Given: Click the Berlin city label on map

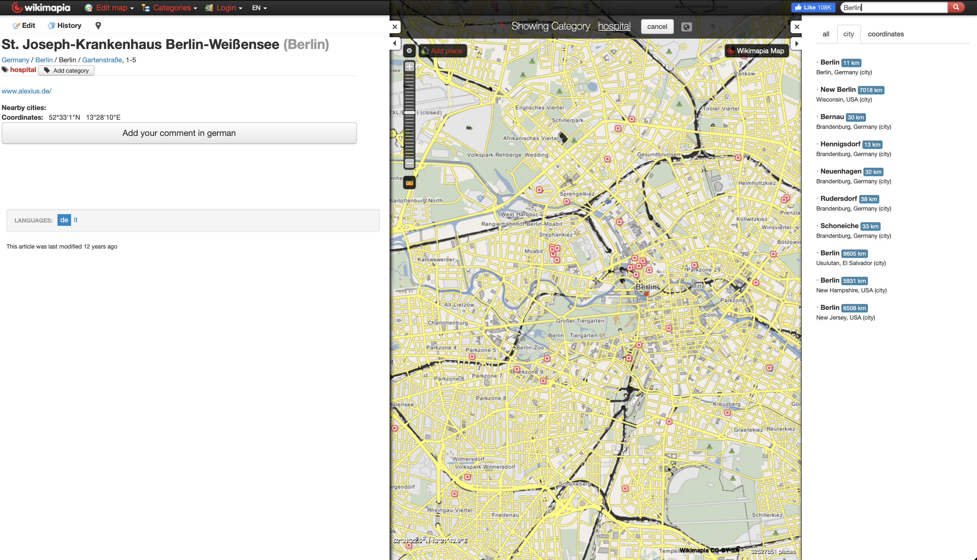Looking at the screenshot, I should (x=647, y=287).
